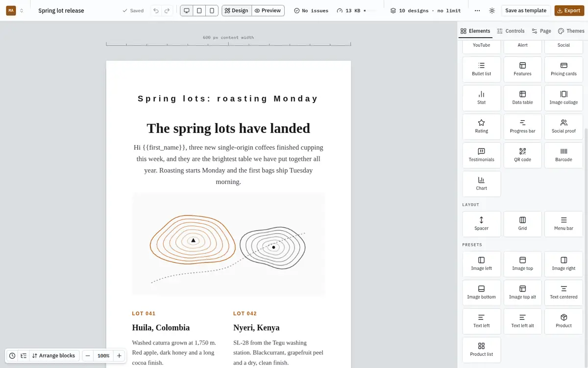The image size is (588, 368).
Task: Select the spring lots headline text
Action: pos(228,128)
